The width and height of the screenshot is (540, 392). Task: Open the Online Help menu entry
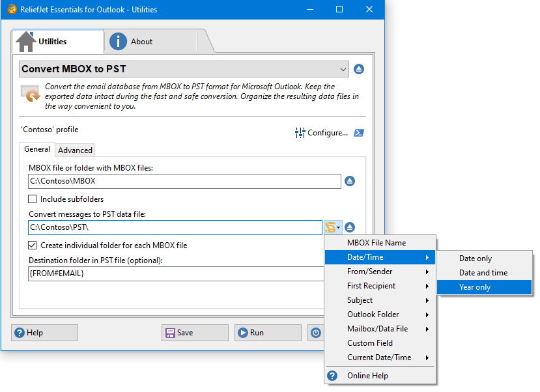[380, 376]
